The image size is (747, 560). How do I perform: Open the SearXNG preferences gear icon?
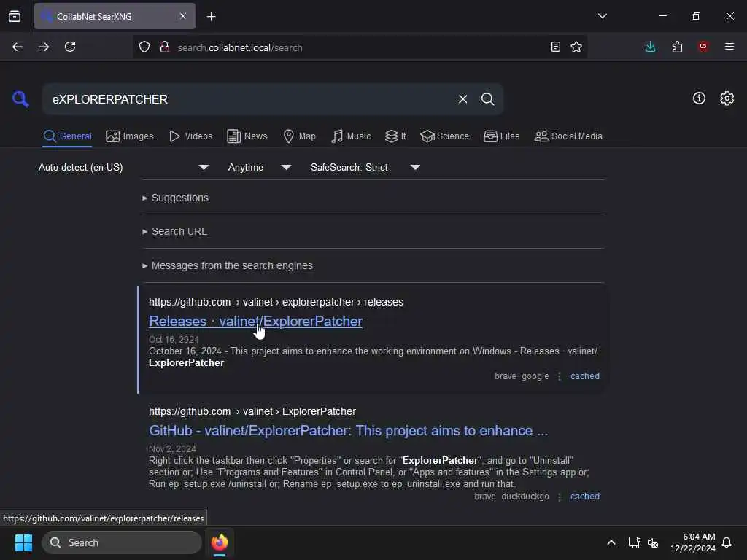[x=727, y=98]
